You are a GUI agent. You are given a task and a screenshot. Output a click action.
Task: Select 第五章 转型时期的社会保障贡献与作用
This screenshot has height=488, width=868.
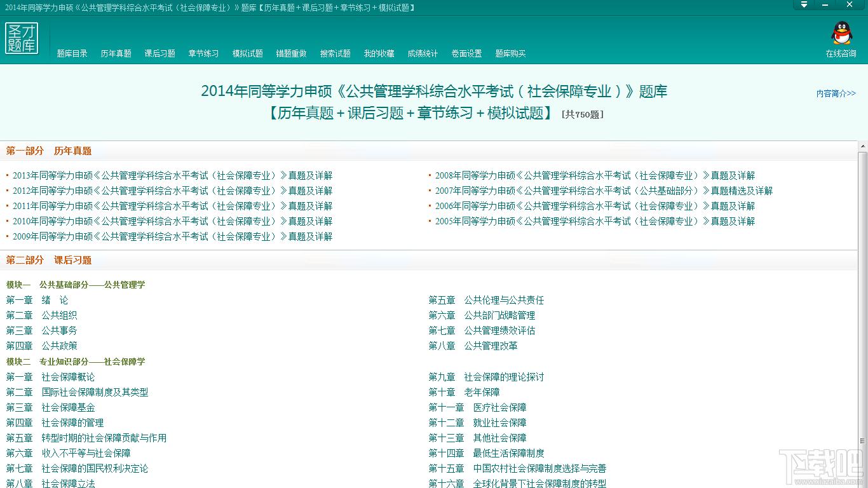(86, 438)
